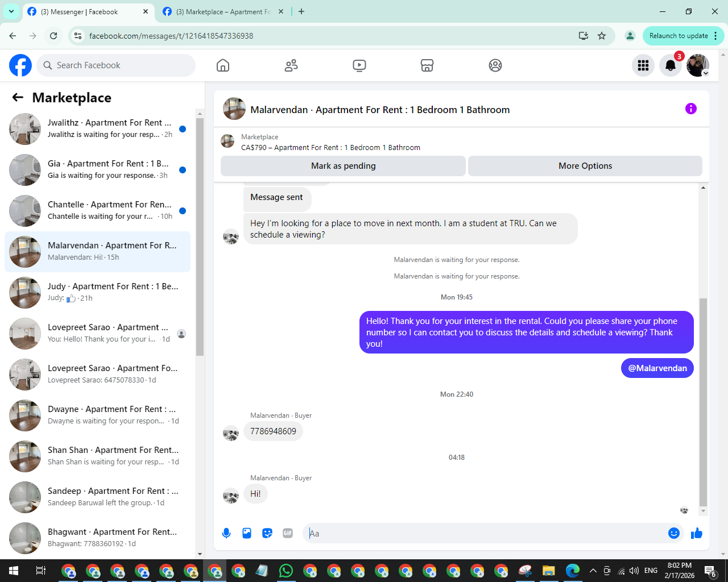Open Sandeep conversation
This screenshot has width=728, height=582.
click(97, 497)
